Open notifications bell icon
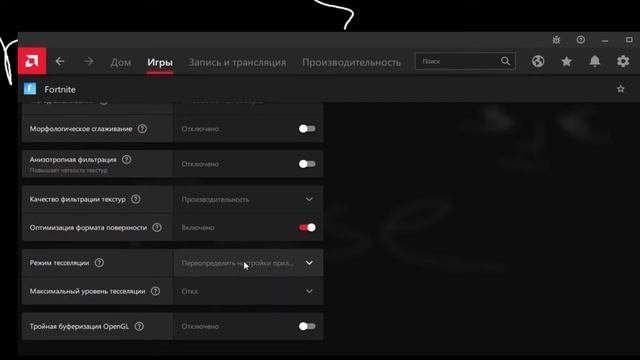The height and width of the screenshot is (360, 640). coord(595,61)
